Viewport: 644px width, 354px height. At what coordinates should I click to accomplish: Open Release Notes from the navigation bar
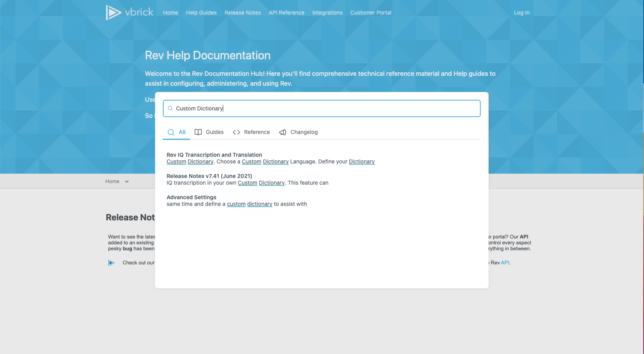click(243, 13)
